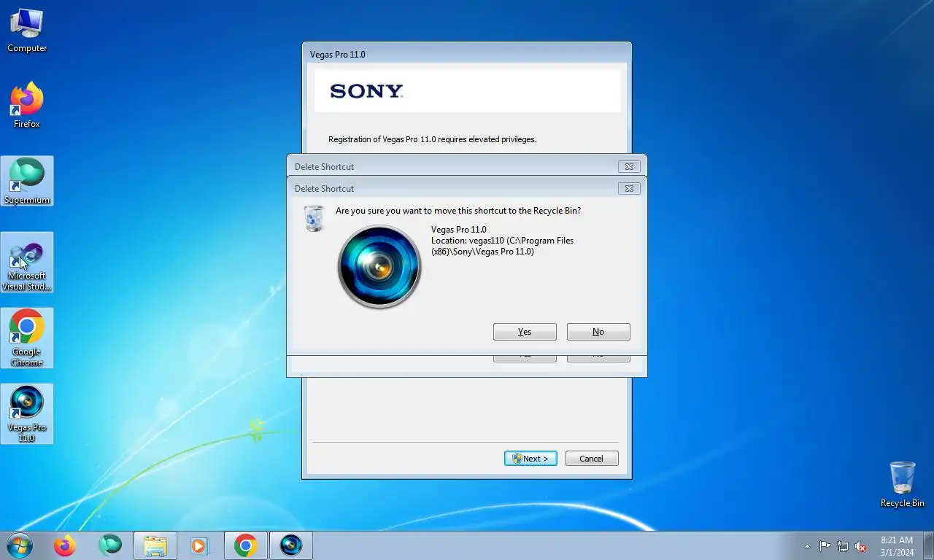Confirm deletion with the Yes button
The image size is (934, 560).
point(525,332)
